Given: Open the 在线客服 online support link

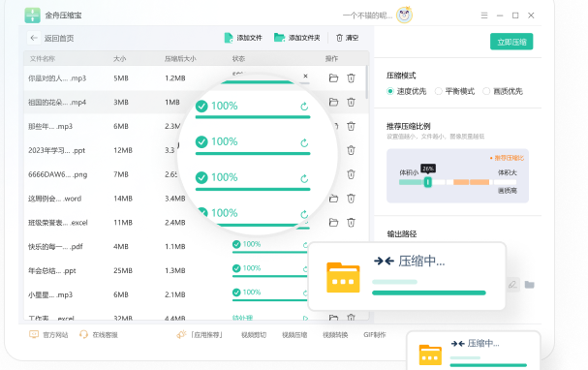Looking at the screenshot, I should [x=99, y=335].
